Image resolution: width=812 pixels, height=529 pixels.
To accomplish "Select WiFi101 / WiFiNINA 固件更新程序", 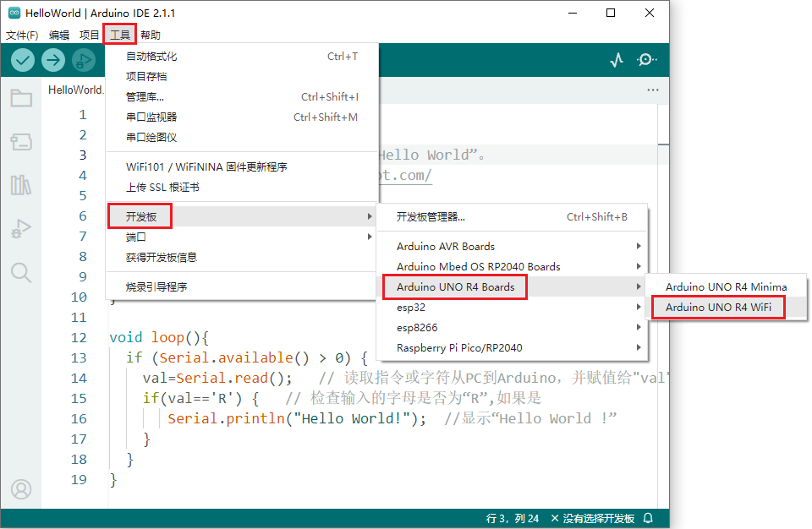I will tap(242, 166).
